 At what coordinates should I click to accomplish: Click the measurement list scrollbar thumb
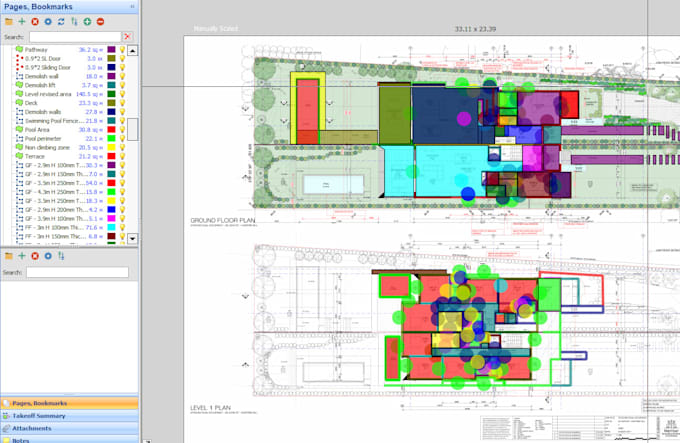click(x=132, y=129)
